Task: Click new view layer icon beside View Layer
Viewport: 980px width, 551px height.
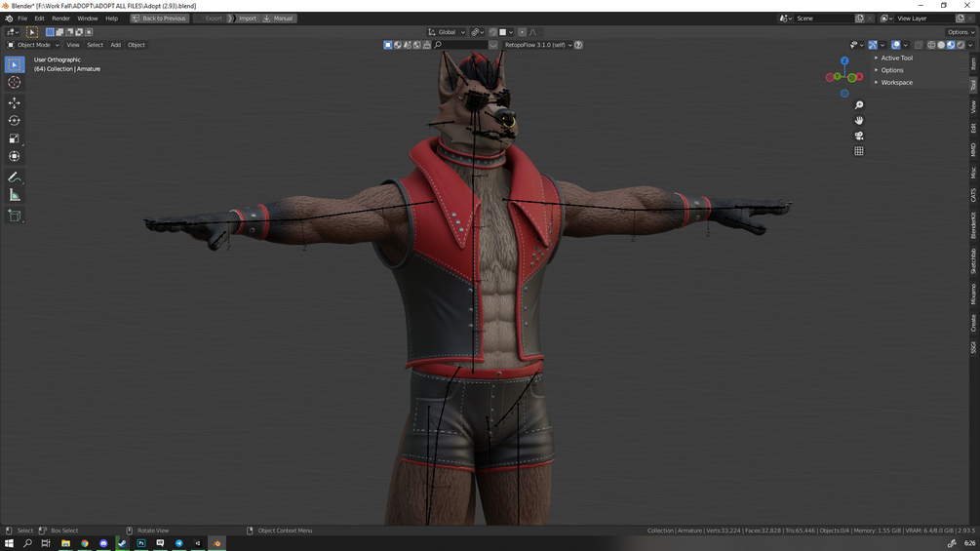Action: click(x=960, y=19)
